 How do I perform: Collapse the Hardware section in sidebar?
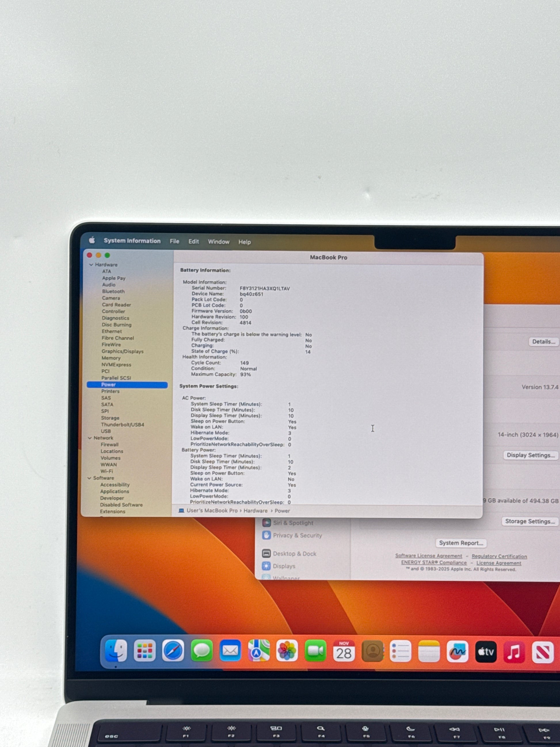pos(91,265)
